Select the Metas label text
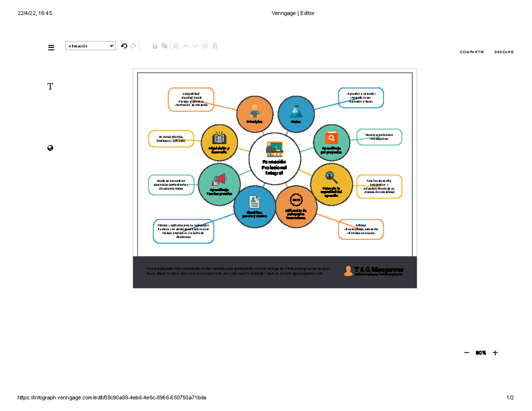Viewport: 532px width, 411px height. click(x=296, y=121)
